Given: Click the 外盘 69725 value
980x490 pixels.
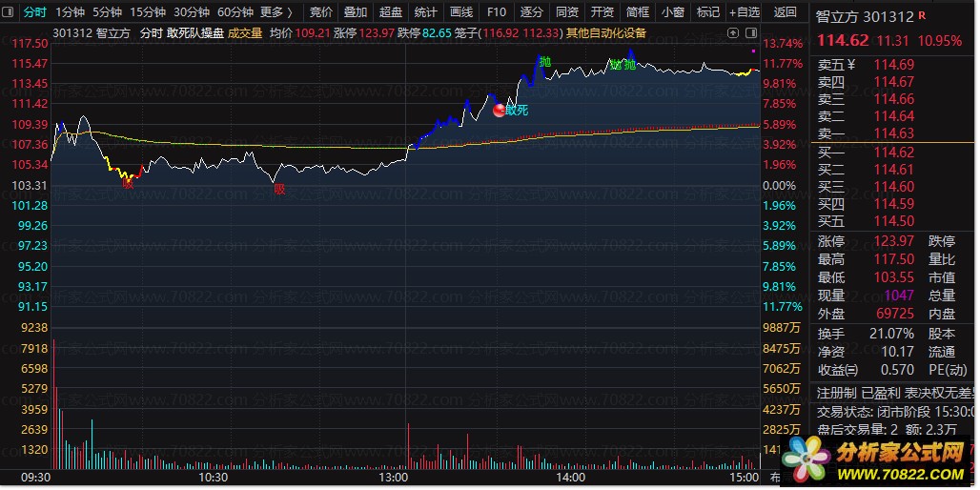Looking at the screenshot, I should tap(895, 314).
